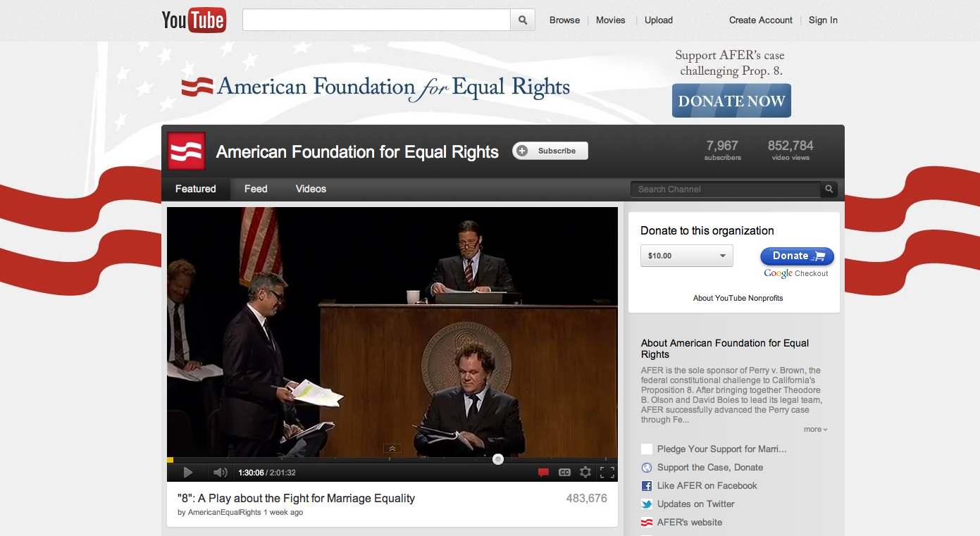
Task: Click the YouTube logo
Action: 194,20
